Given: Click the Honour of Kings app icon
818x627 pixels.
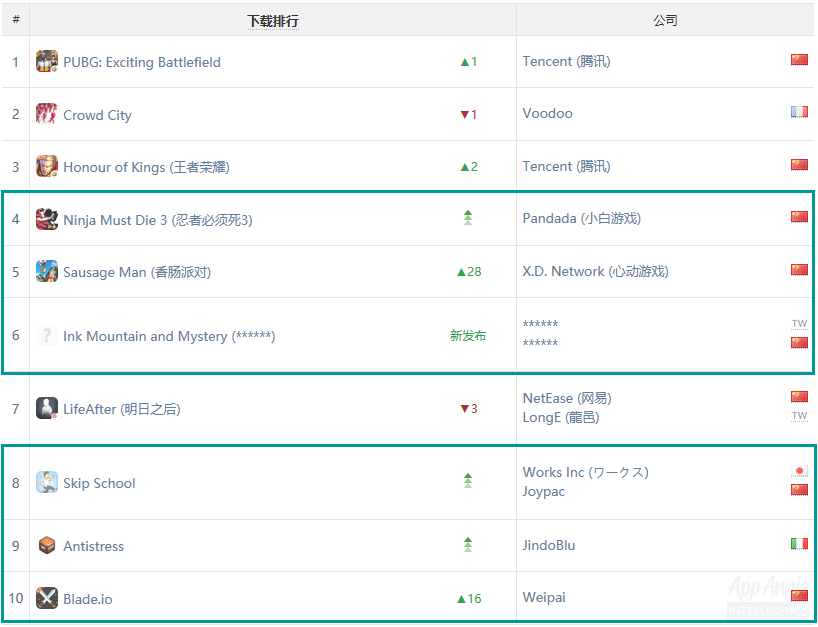Looking at the screenshot, I should click(46, 166).
